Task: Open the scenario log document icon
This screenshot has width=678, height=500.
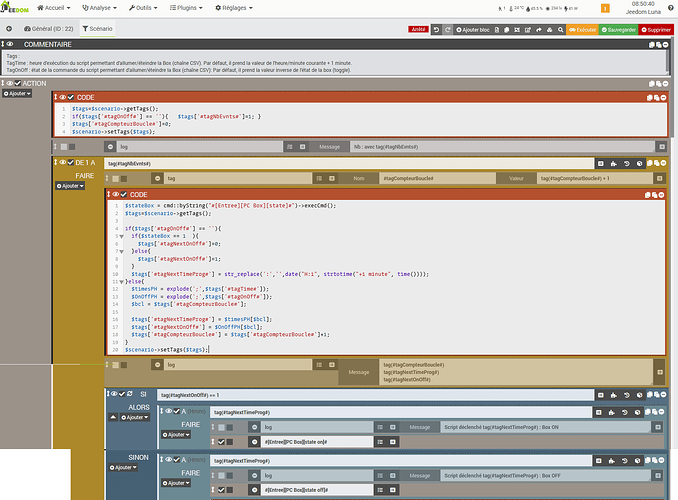Action: pos(497,30)
